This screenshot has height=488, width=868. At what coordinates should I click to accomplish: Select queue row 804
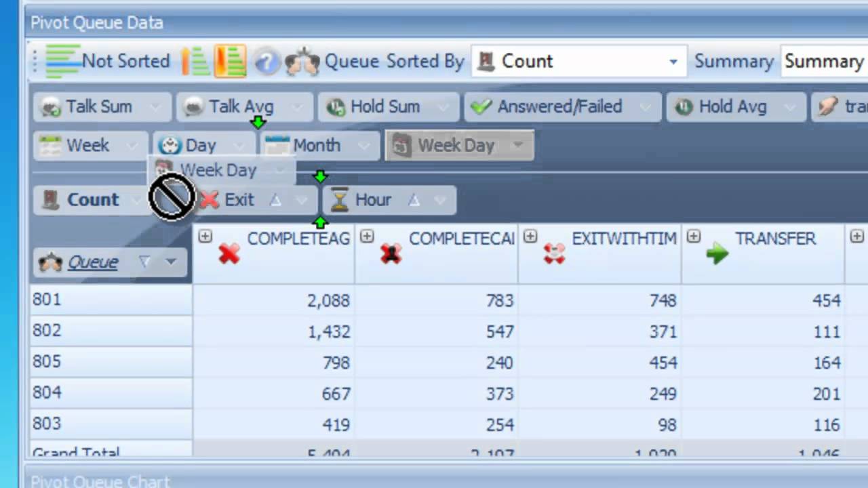[x=111, y=393]
